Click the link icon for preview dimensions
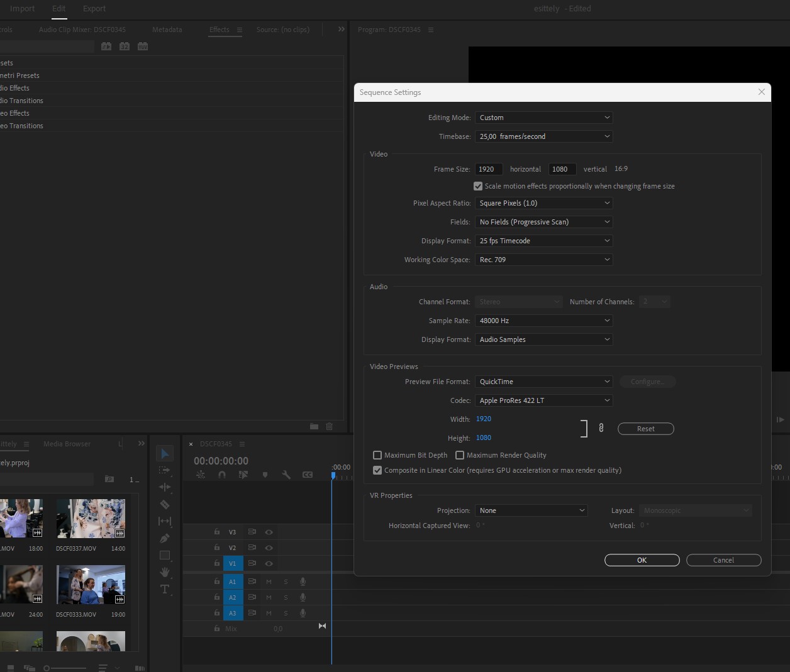This screenshot has width=790, height=672. click(x=601, y=428)
